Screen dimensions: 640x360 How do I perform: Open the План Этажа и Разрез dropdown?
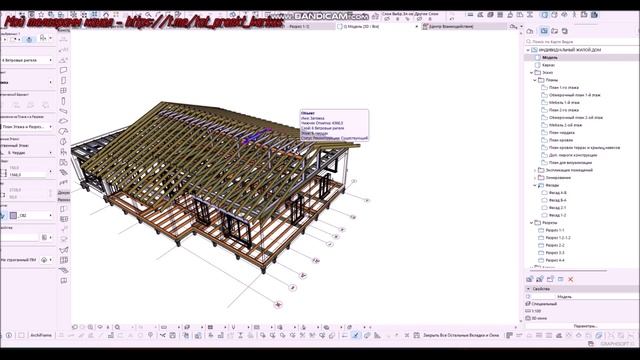27,127
